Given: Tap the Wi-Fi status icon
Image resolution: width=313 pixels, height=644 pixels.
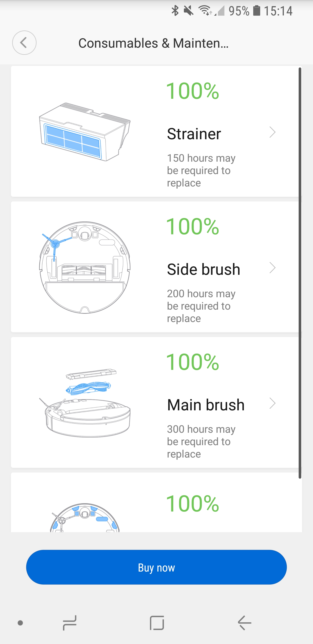Looking at the screenshot, I should [x=205, y=11].
